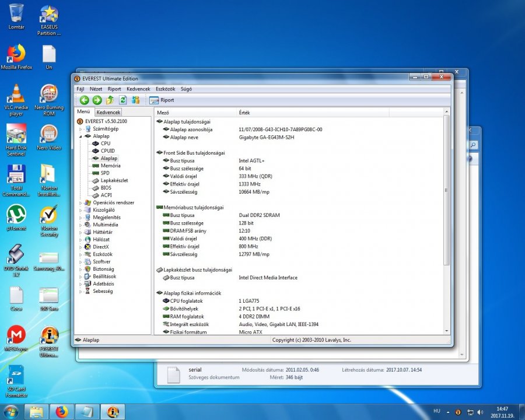
Task: Expand the Számítógép tree node
Action: pyautogui.click(x=81, y=128)
